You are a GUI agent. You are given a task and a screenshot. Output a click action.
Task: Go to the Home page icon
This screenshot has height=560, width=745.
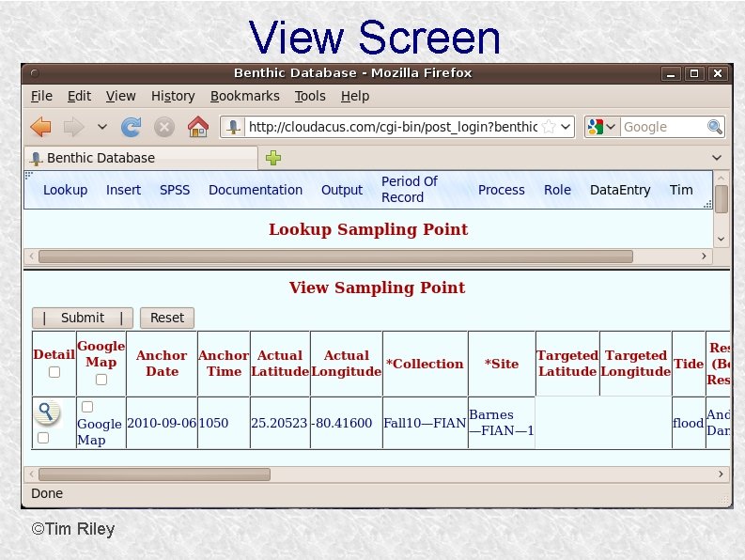click(x=197, y=127)
